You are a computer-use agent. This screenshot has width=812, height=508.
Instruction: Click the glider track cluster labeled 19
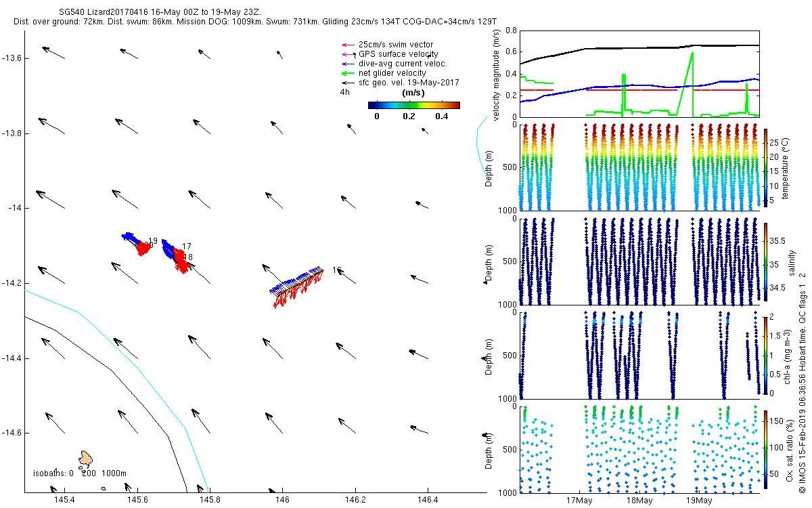(x=137, y=243)
